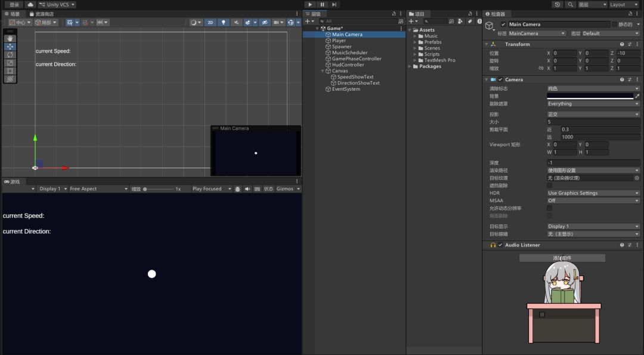Disable the Audio Listener component checkbox

pyautogui.click(x=500, y=245)
